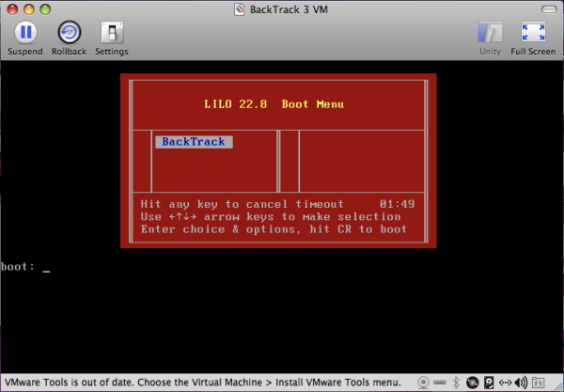
Task: Click the network adapter status icon
Action: 505,383
